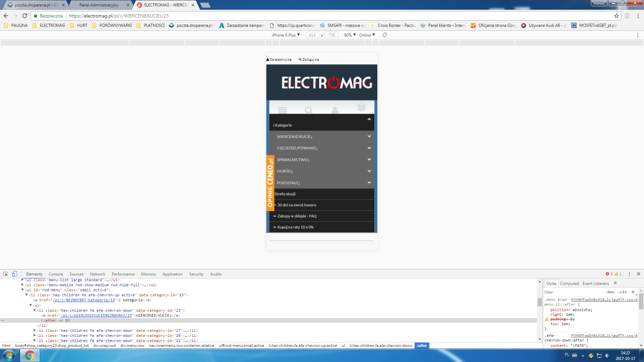644x362 pixels.
Task: Activate DevTools inspect element picker
Action: coord(6,274)
